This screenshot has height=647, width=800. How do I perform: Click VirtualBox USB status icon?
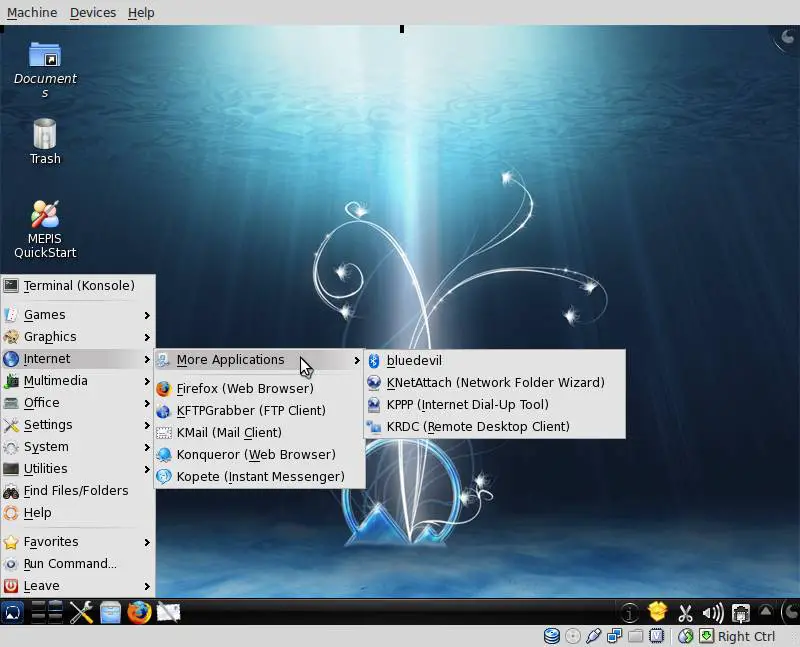pyautogui.click(x=593, y=636)
